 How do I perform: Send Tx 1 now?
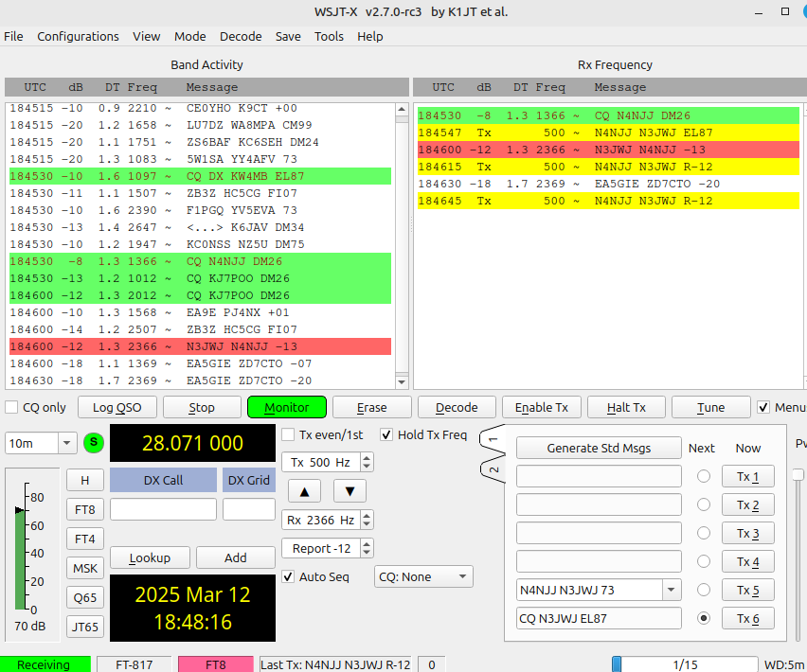(748, 477)
